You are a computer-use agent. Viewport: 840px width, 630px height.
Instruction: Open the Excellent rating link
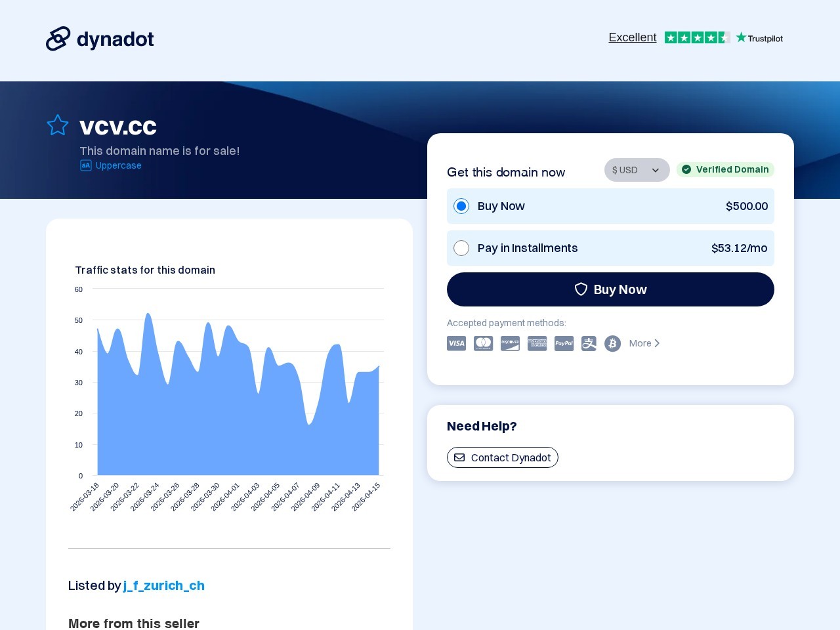point(633,37)
